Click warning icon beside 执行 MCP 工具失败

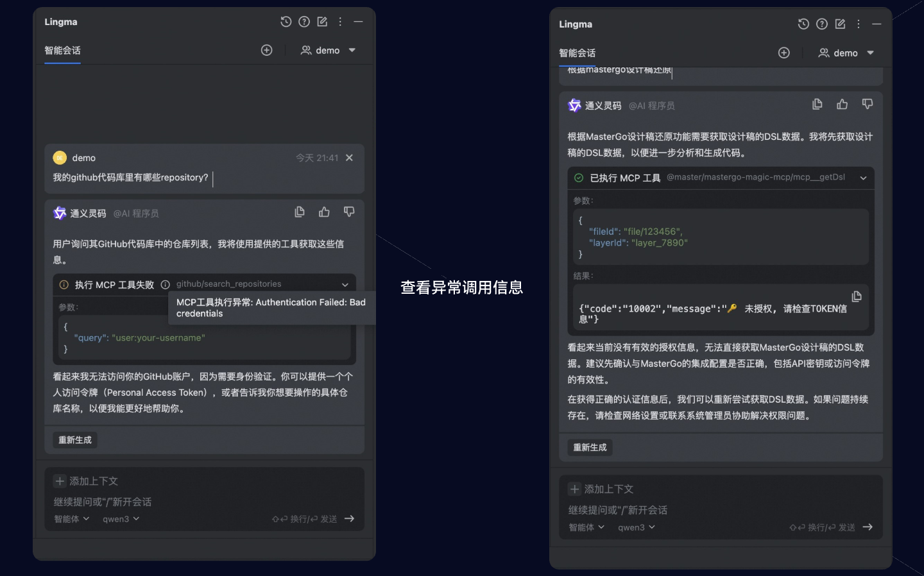pyautogui.click(x=64, y=285)
